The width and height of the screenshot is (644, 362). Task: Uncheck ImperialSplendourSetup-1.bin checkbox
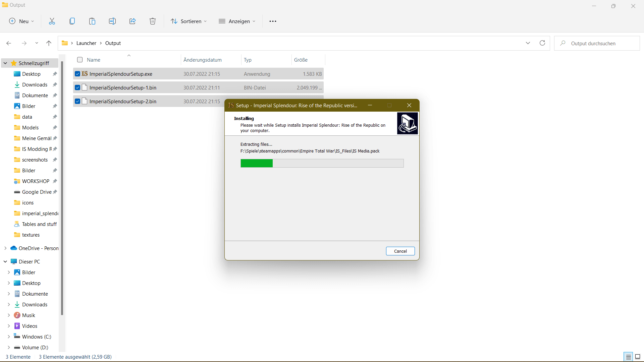[x=77, y=87]
